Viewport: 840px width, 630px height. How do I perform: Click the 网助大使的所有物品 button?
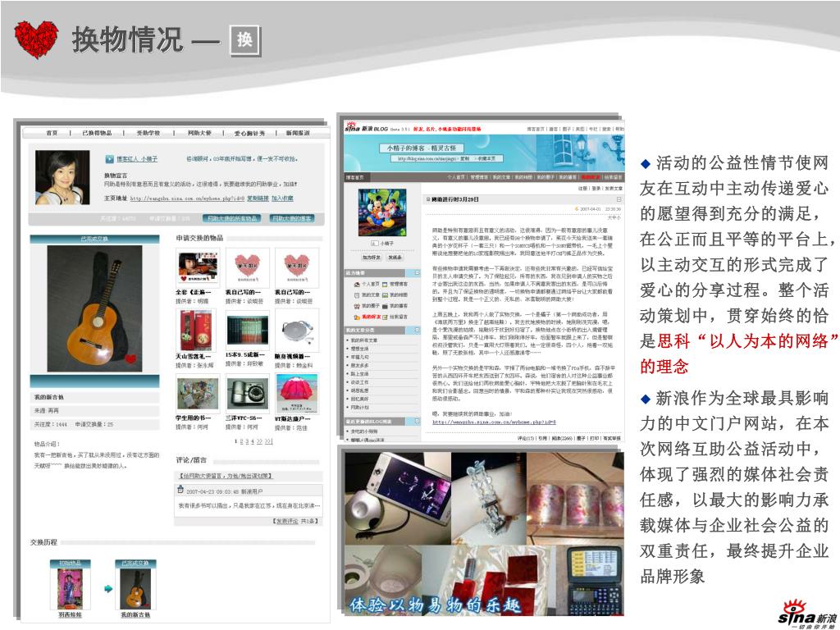click(x=232, y=218)
